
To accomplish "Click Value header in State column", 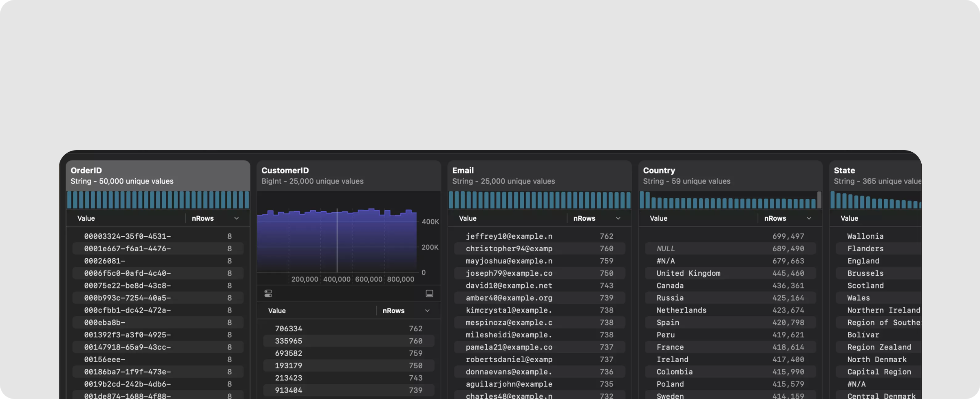I will click(x=849, y=218).
